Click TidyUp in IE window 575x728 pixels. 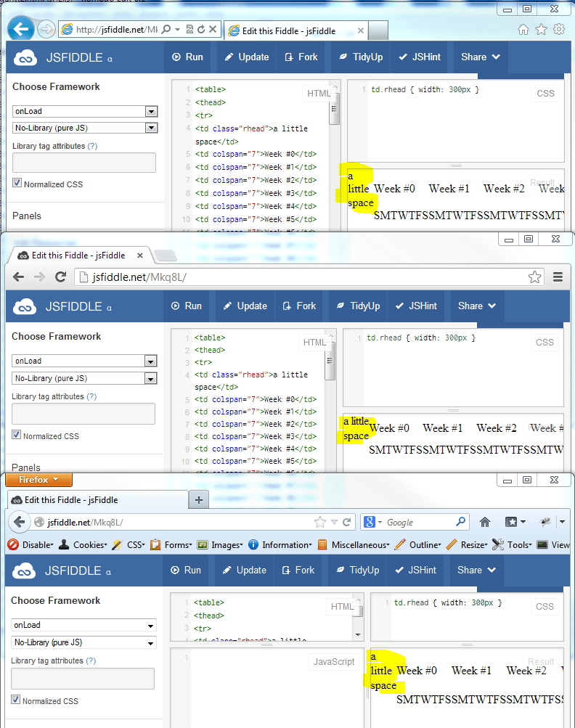[x=361, y=57]
